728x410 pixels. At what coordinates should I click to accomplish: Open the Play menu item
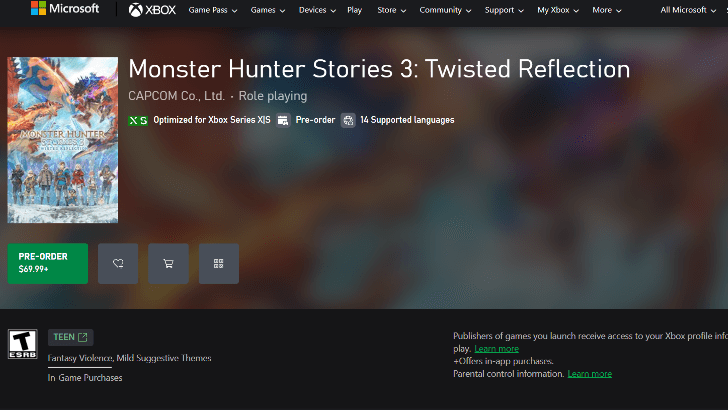point(354,10)
